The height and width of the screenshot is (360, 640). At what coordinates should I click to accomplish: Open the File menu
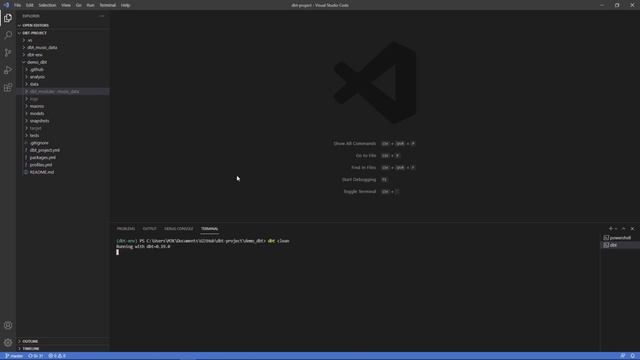[x=18, y=5]
